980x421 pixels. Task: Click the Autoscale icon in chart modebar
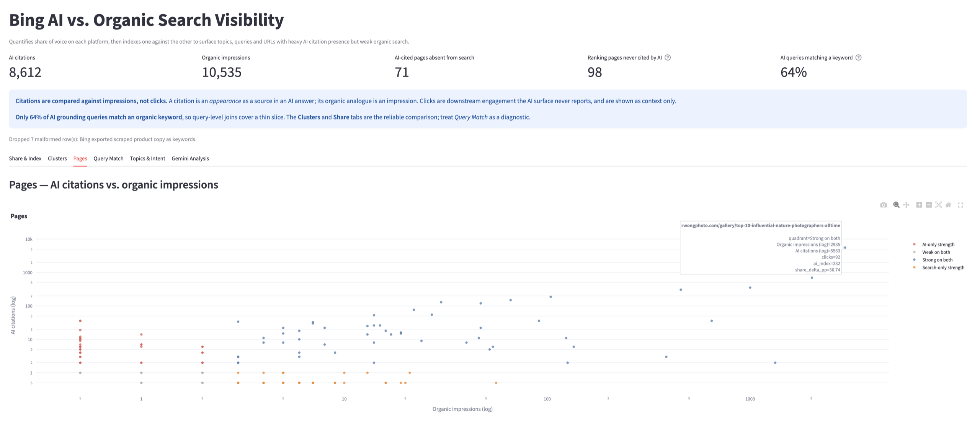[x=938, y=205]
